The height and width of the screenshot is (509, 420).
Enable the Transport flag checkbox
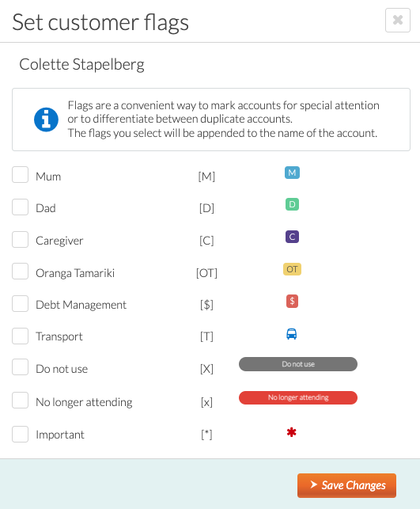tap(20, 336)
